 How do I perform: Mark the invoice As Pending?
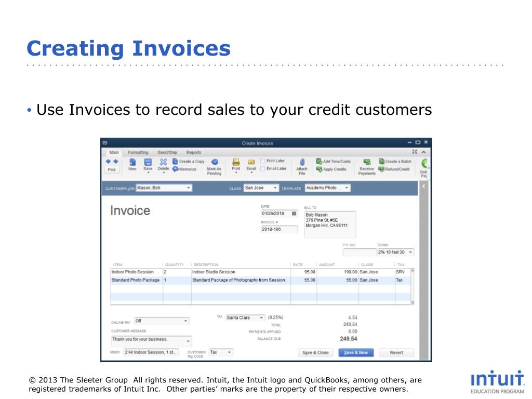[x=214, y=167]
